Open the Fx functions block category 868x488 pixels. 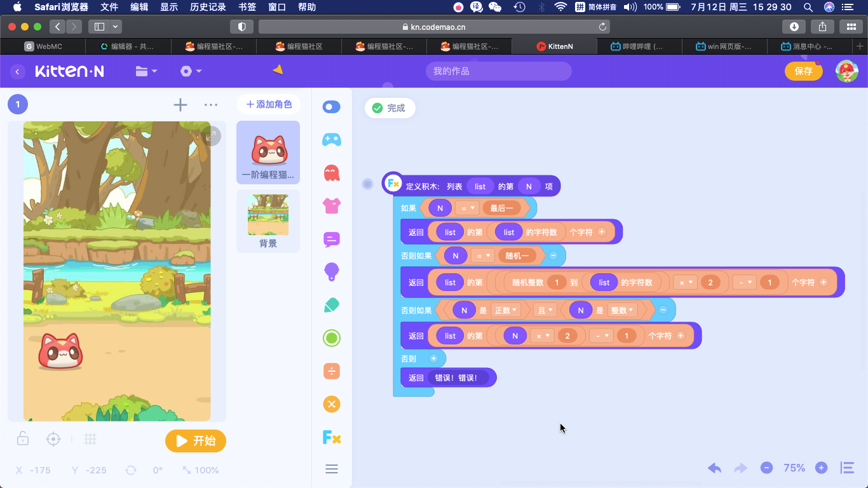pos(332,437)
